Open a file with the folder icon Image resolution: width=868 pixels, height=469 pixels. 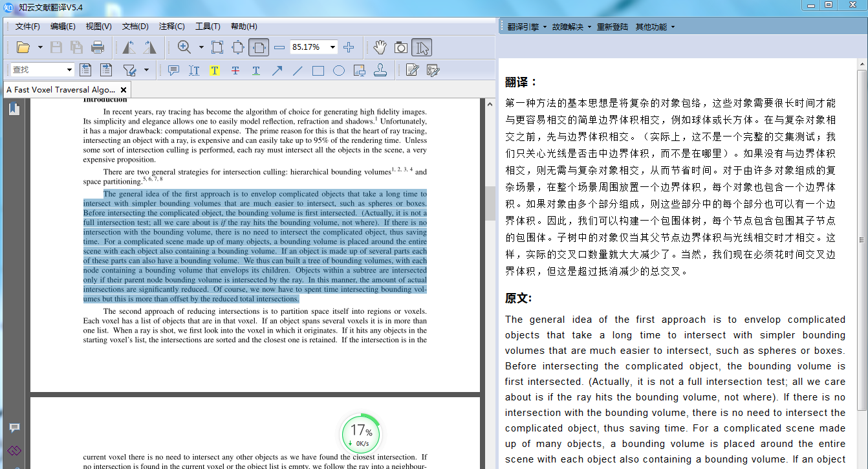pyautogui.click(x=23, y=47)
